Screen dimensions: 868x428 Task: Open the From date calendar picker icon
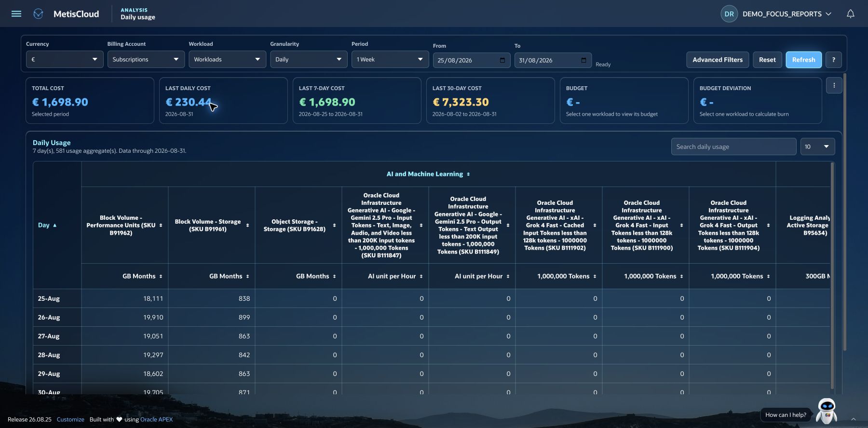[x=502, y=60]
